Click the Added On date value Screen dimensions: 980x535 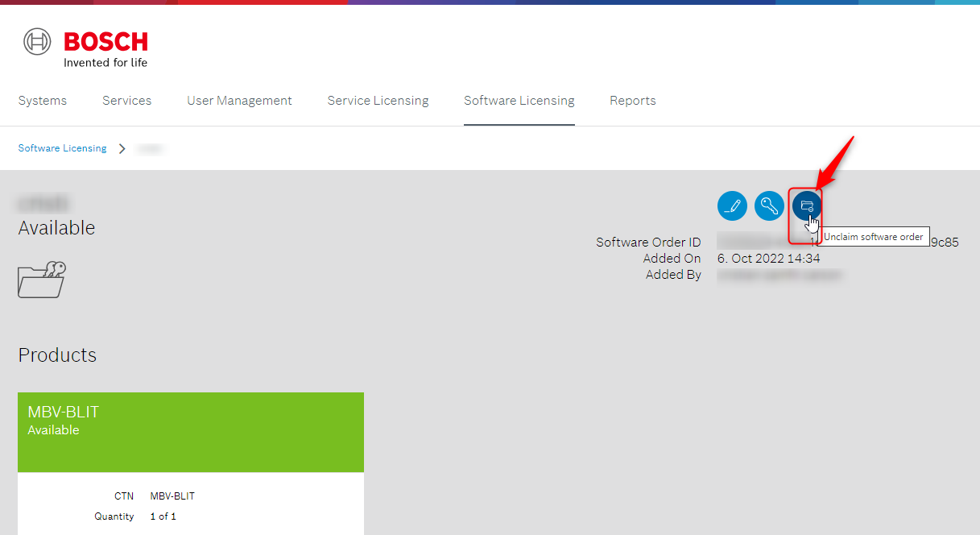tap(768, 259)
